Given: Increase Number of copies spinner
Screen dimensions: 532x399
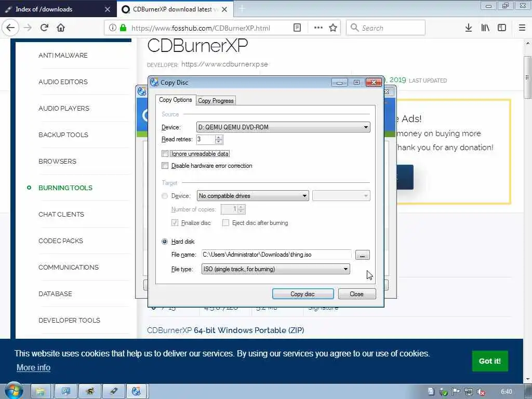Looking at the screenshot, I should [x=241, y=207].
